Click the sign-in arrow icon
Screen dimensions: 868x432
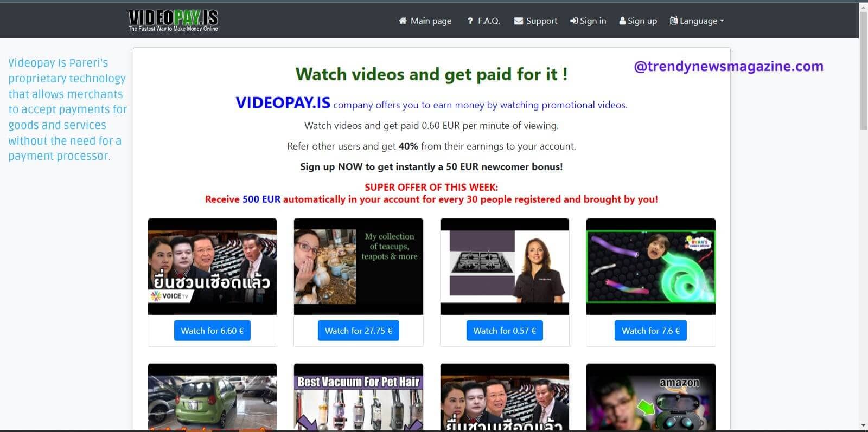[x=574, y=21]
